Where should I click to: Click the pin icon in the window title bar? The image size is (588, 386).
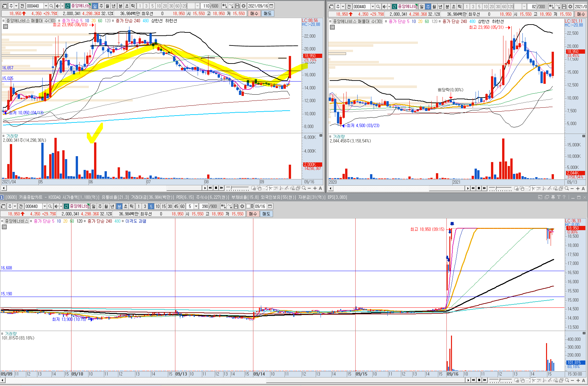click(x=553, y=197)
